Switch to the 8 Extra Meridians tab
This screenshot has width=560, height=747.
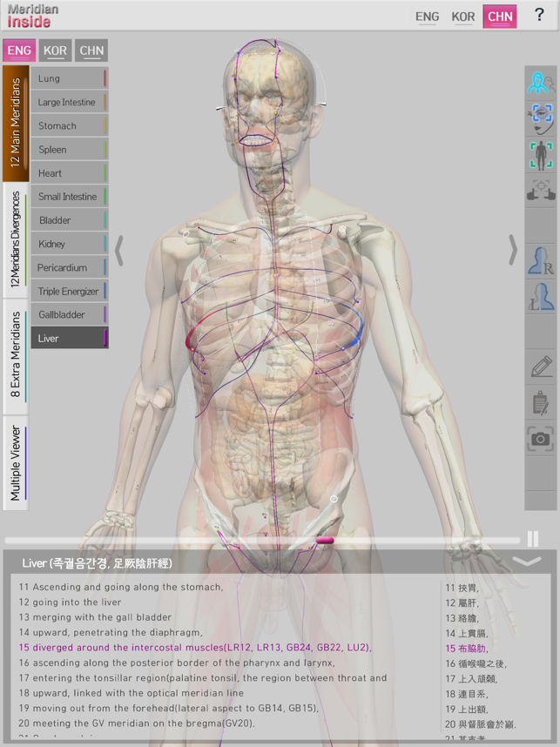click(x=15, y=356)
